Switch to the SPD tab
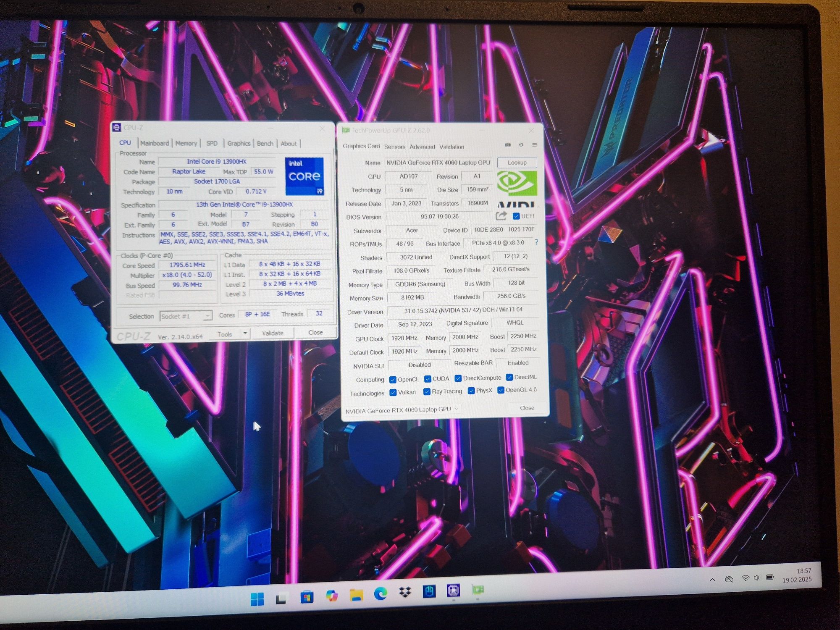Image resolution: width=840 pixels, height=630 pixels. 212,143
